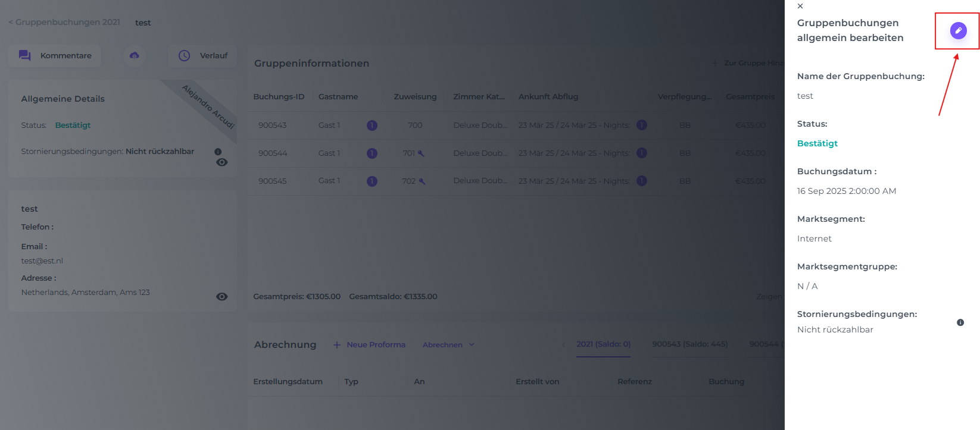Screen dimensions: 980x430
Task: Click previous tabs chevron arrow in Abrechnung
Action: tap(564, 345)
